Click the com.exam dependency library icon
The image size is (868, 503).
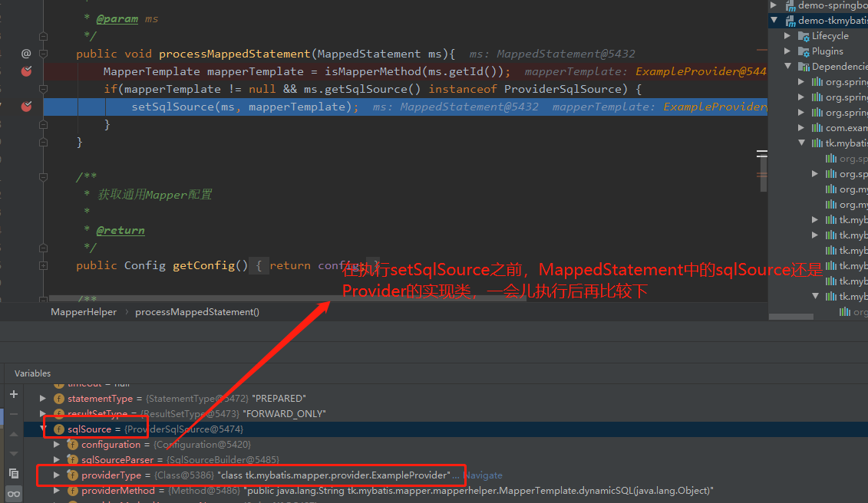tap(817, 128)
